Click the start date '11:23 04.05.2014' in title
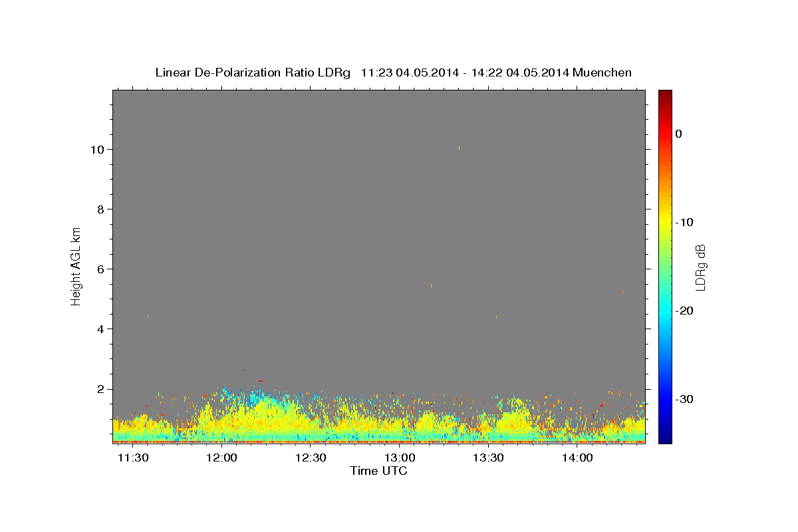Viewport: 798px width, 532px height. tap(409, 72)
